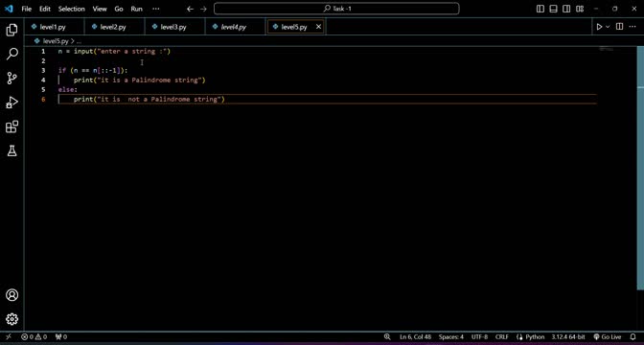
Task: Switch to the level3.py tab
Action: (x=174, y=27)
